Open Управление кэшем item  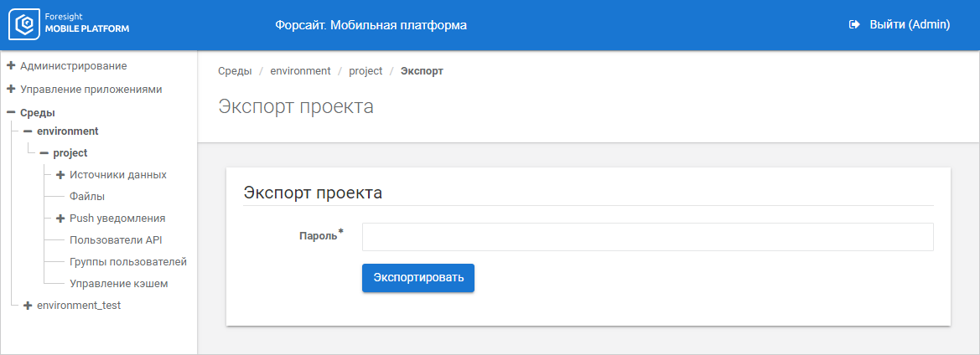(x=118, y=284)
